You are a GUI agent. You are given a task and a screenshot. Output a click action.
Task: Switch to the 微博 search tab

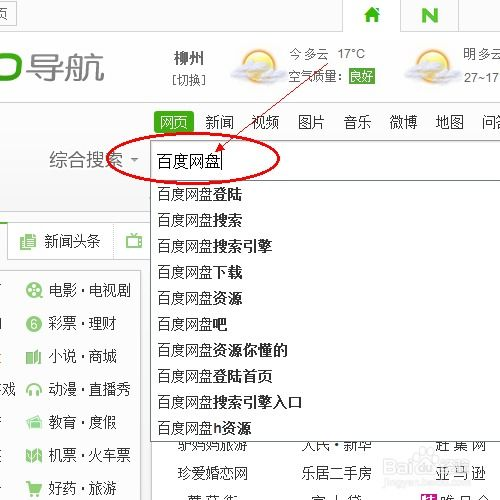(x=403, y=122)
